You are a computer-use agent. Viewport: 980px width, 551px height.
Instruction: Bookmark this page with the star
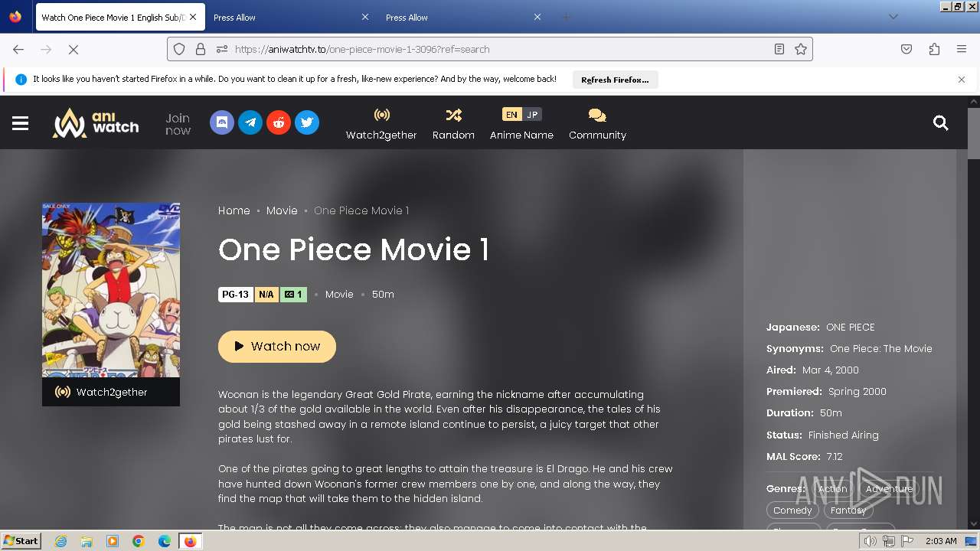801,49
